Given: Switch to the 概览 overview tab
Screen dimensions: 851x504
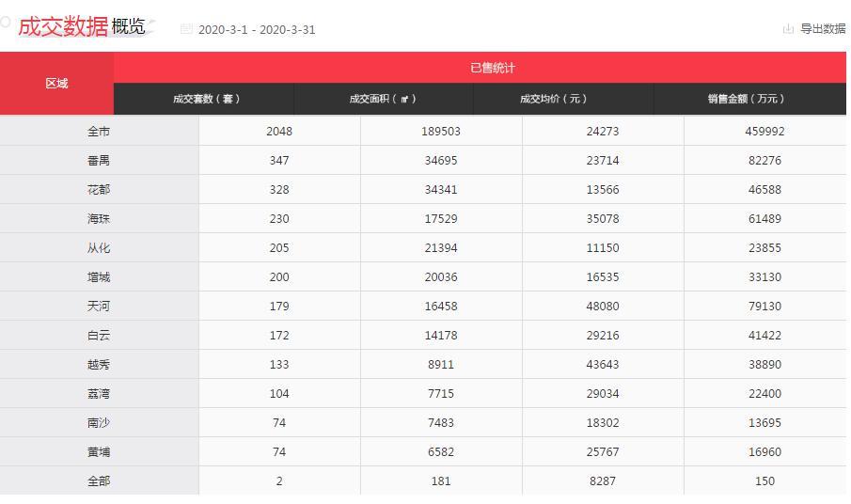Looking at the screenshot, I should pos(129,26).
